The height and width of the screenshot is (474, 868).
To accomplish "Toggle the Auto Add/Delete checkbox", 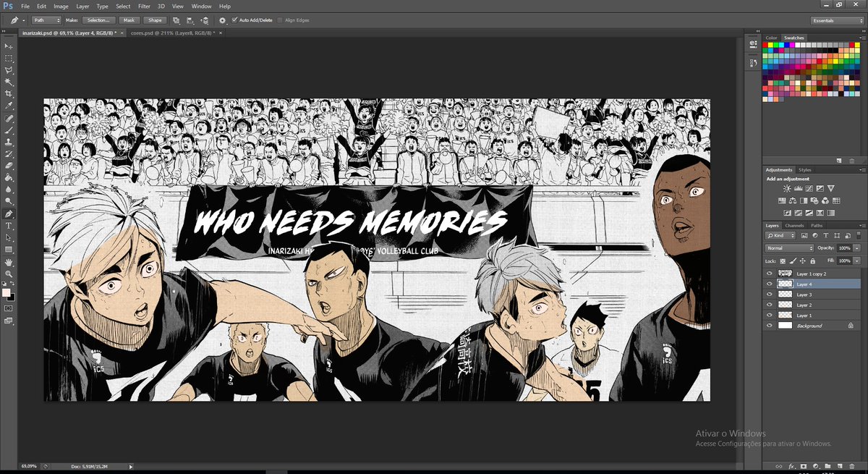I will coord(235,20).
